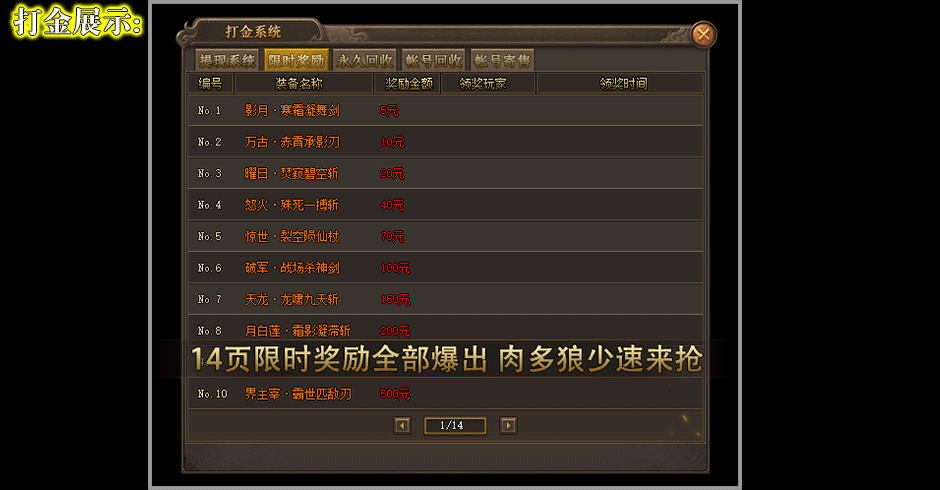Select row No.10 界主宰·霸世匹敌刃
940x490 pixels.
tap(445, 394)
